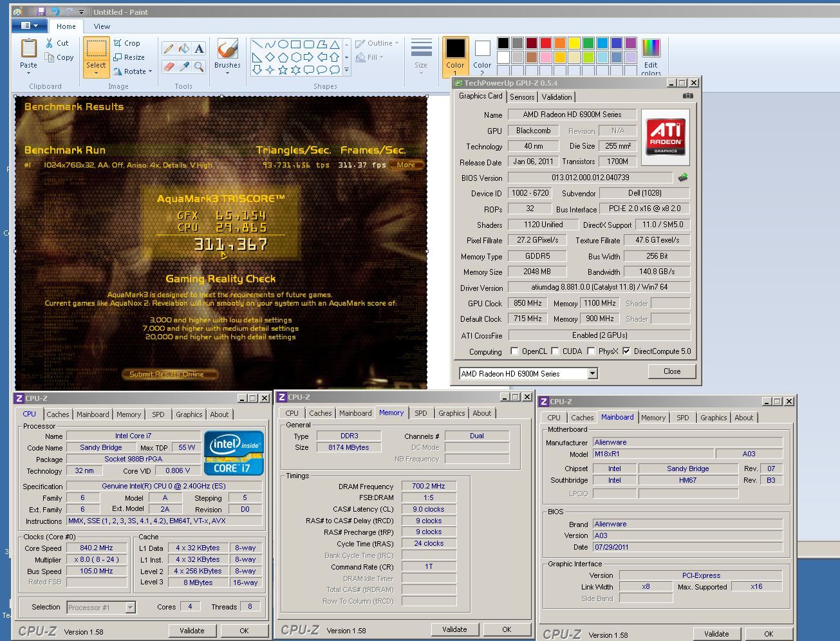The image size is (840, 641).
Task: Click the Close button in GPU-Z
Action: point(672,371)
